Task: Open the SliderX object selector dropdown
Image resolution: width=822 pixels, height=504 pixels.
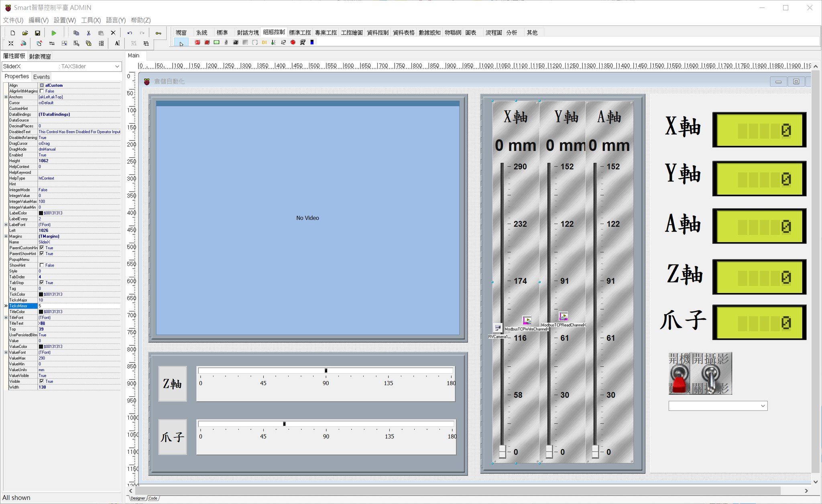Action: (x=117, y=66)
